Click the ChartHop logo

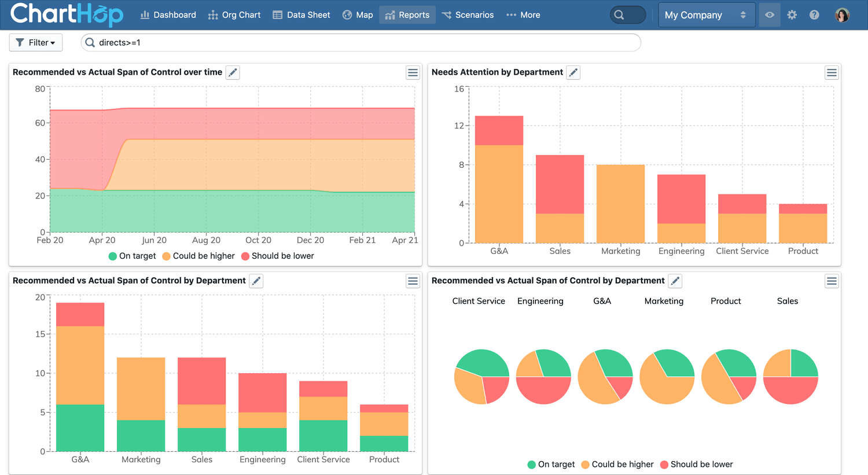(x=67, y=14)
